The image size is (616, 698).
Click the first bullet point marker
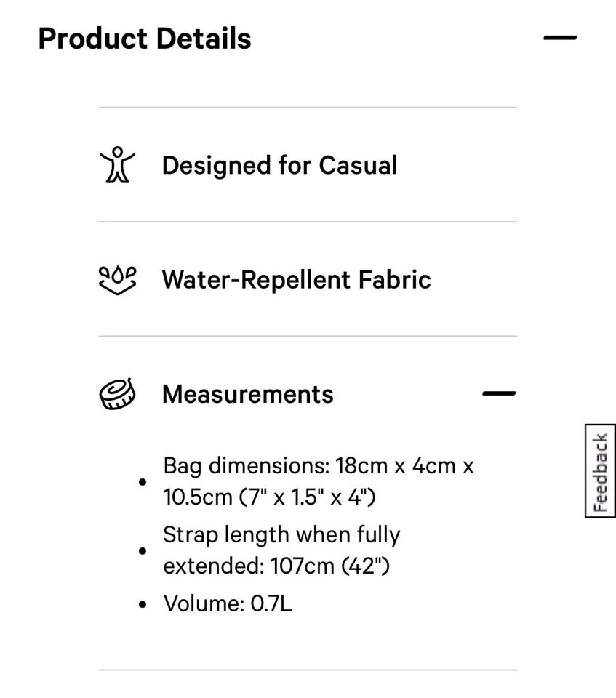(x=143, y=482)
